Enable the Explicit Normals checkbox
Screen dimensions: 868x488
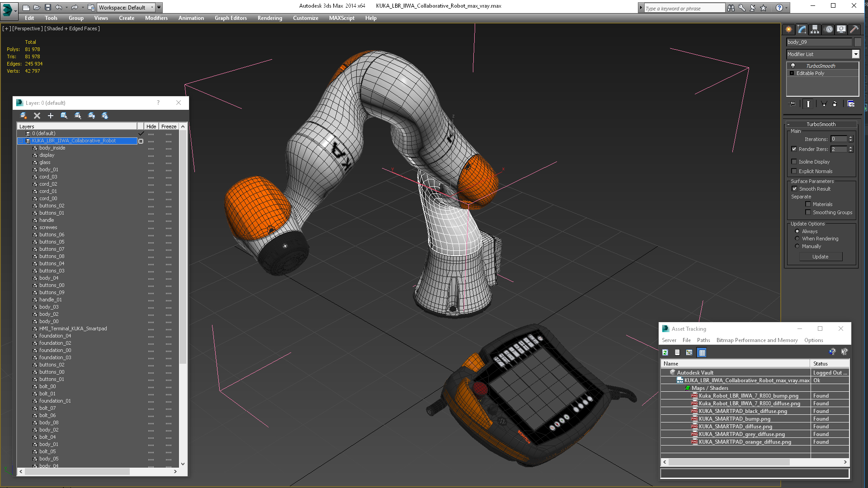[x=794, y=171]
